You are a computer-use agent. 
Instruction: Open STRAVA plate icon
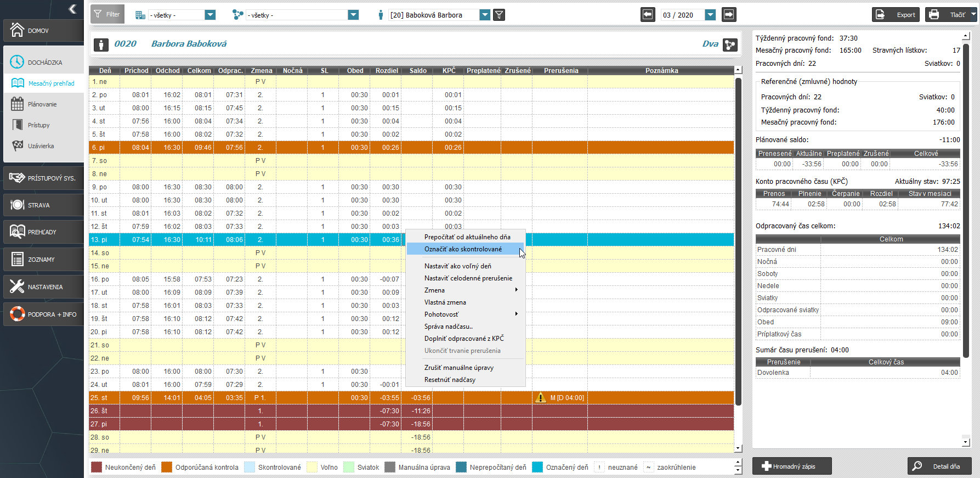[17, 205]
